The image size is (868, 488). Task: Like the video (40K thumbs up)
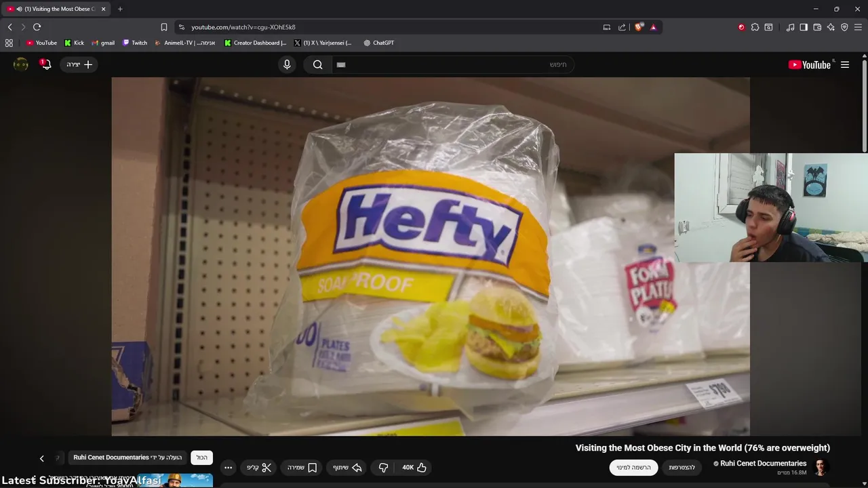414,468
